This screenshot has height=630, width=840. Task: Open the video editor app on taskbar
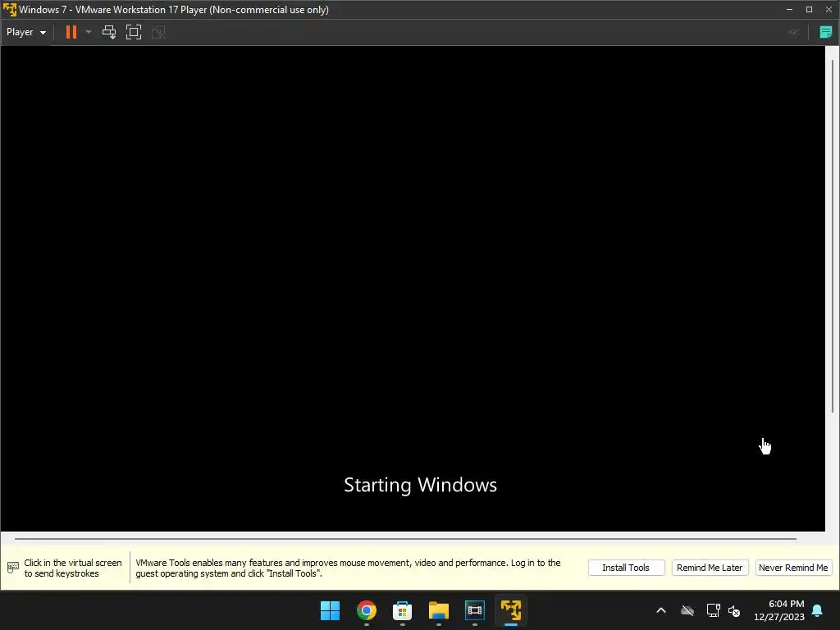coord(475,610)
